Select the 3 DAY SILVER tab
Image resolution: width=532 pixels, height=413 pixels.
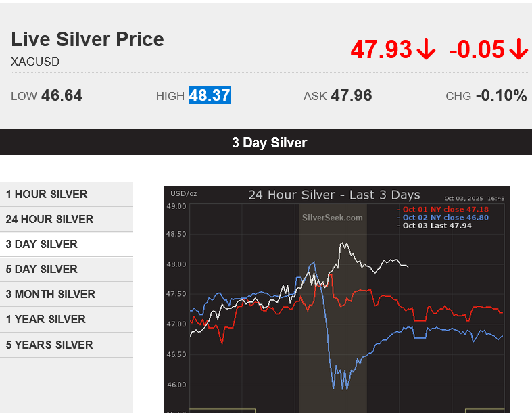click(x=42, y=244)
